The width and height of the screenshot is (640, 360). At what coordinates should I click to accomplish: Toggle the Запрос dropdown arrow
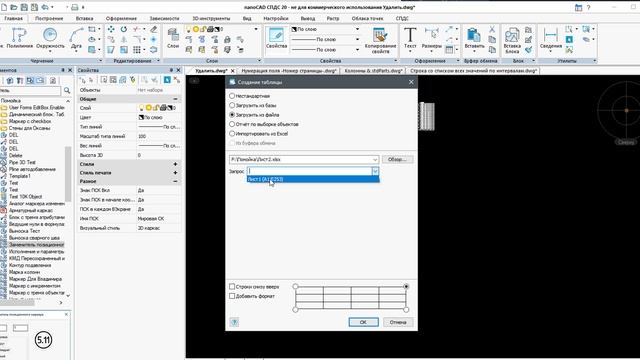375,171
